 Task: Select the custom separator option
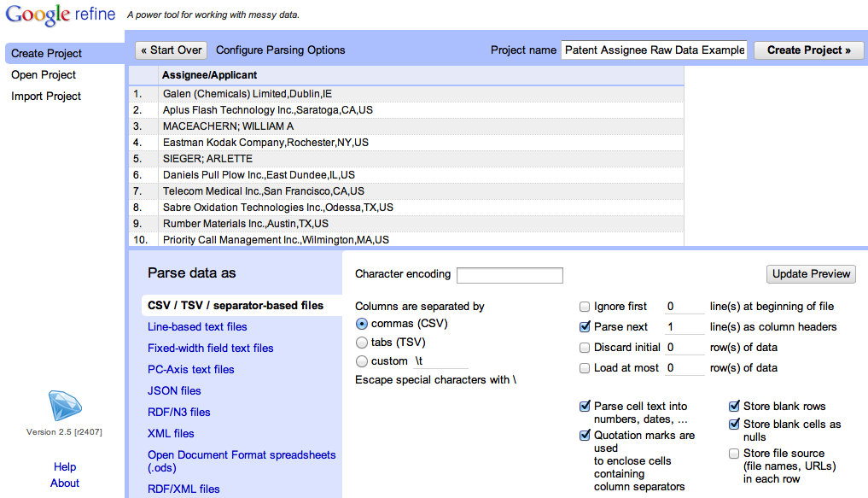coord(362,361)
